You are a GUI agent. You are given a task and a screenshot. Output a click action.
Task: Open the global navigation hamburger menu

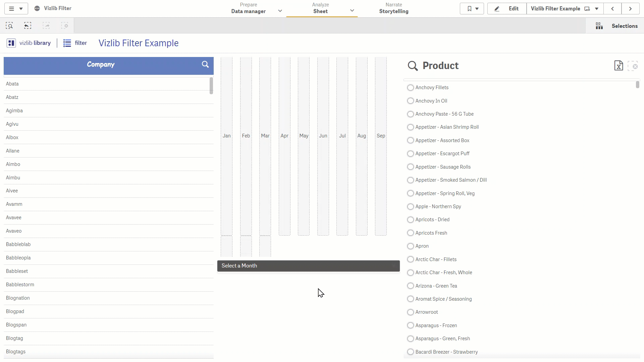[x=16, y=8]
